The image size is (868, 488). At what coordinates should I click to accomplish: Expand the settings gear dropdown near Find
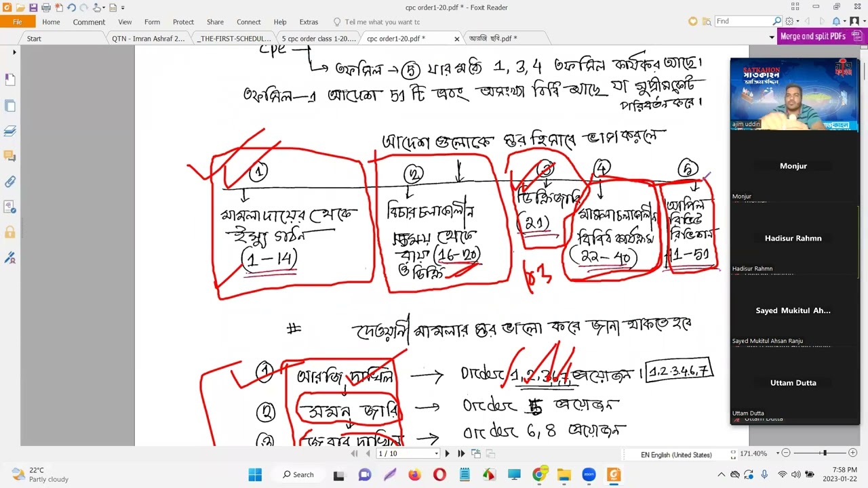coord(797,22)
